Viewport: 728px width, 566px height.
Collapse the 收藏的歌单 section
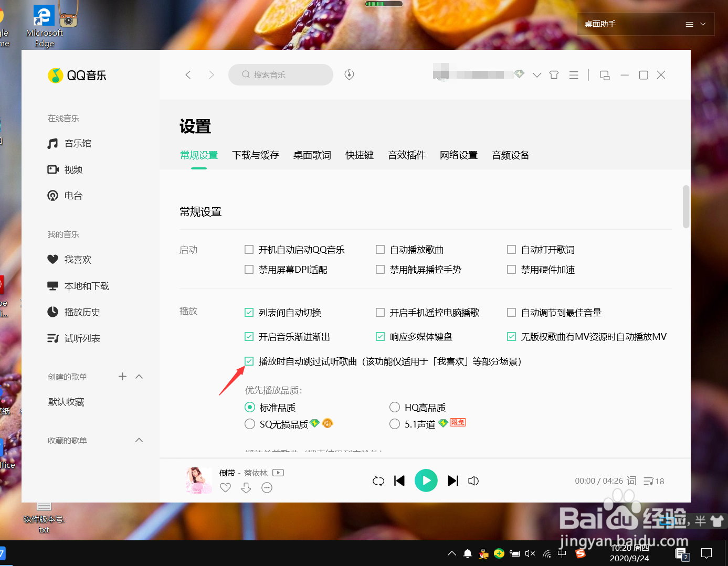tap(139, 440)
